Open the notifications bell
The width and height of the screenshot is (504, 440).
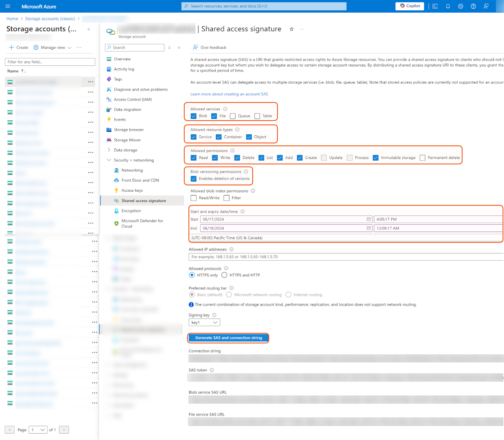[448, 6]
